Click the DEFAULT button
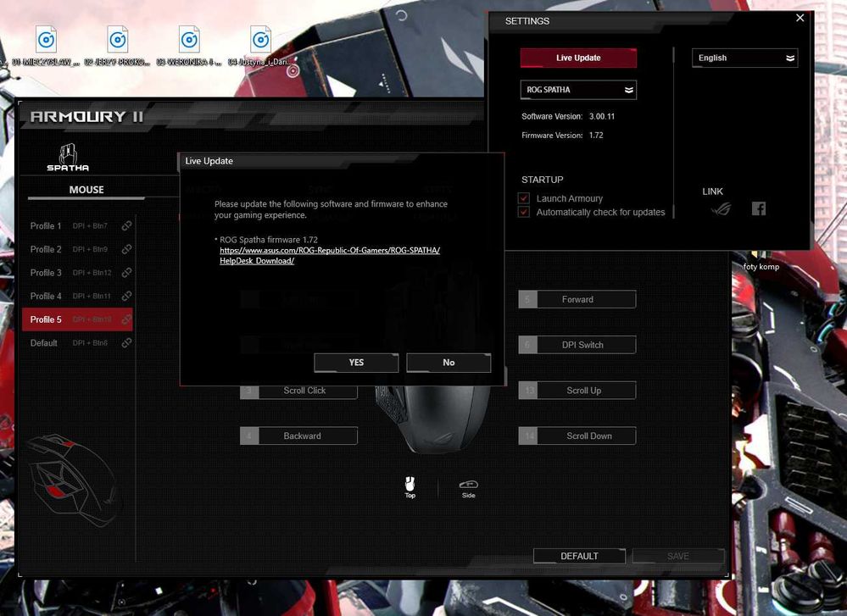Viewport: 847px width, 616px height. (579, 556)
